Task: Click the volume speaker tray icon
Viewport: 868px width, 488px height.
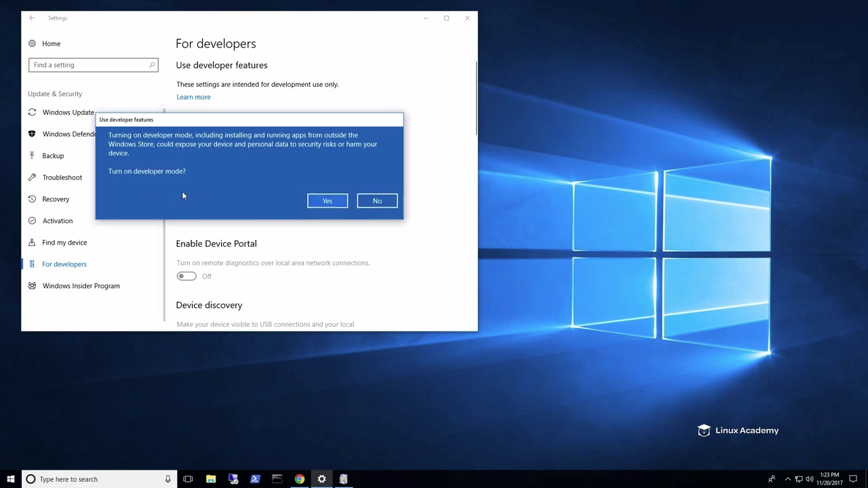Action: 810,479
